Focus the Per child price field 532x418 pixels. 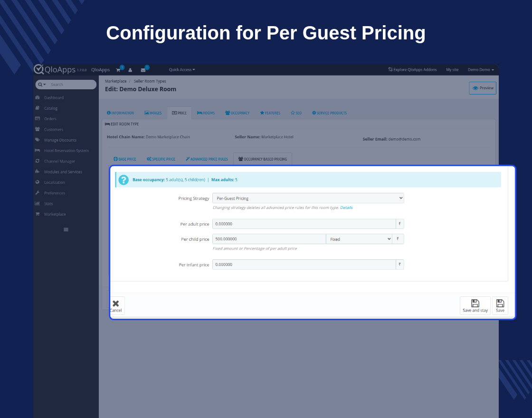(269, 239)
